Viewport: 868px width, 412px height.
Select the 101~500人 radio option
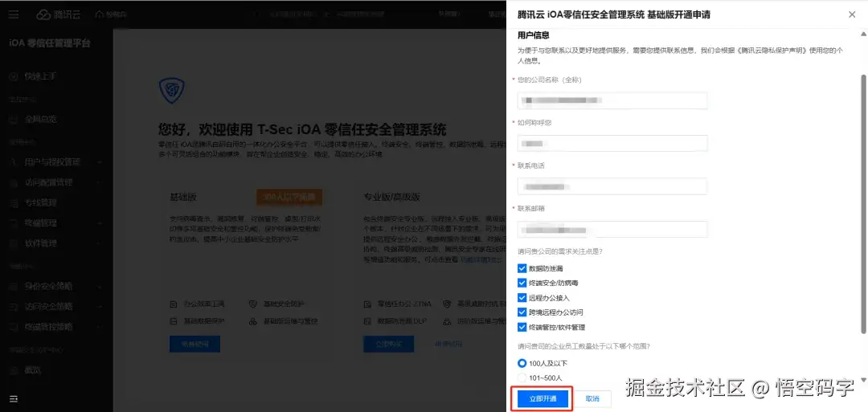[522, 377]
